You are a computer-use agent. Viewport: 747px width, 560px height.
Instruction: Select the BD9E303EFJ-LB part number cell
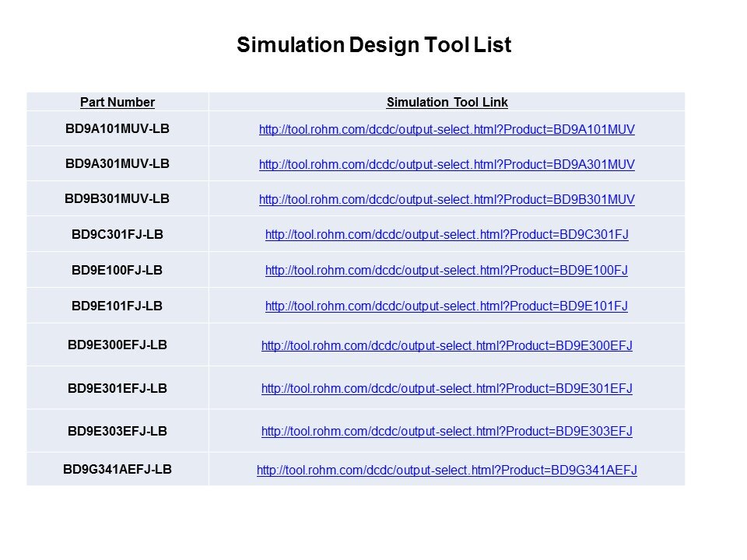point(117,430)
